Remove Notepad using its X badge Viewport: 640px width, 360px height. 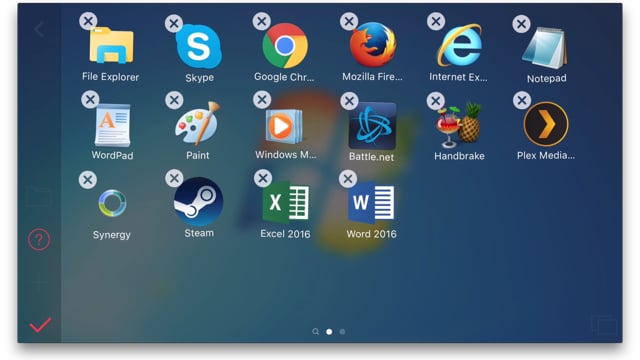tap(521, 24)
